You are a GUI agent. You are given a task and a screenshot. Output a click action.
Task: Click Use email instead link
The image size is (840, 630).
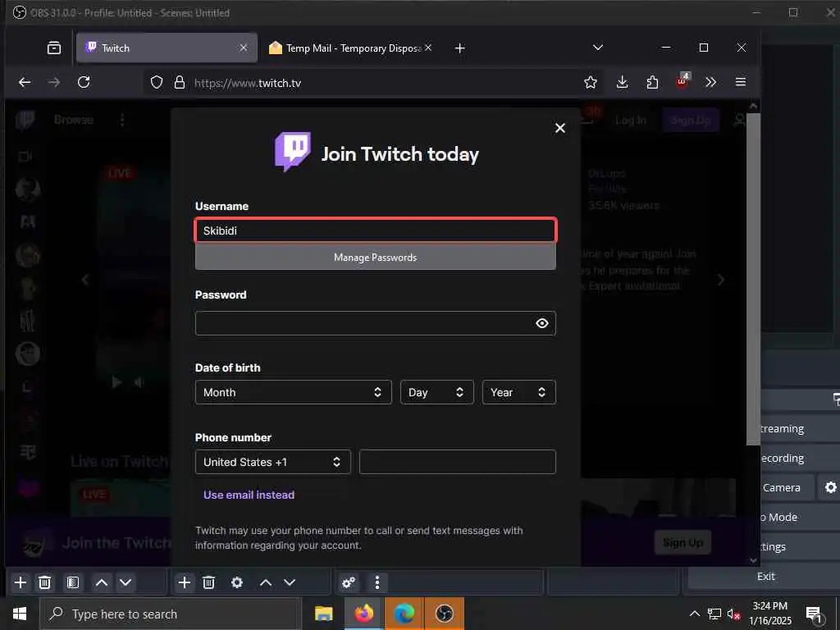[249, 495]
